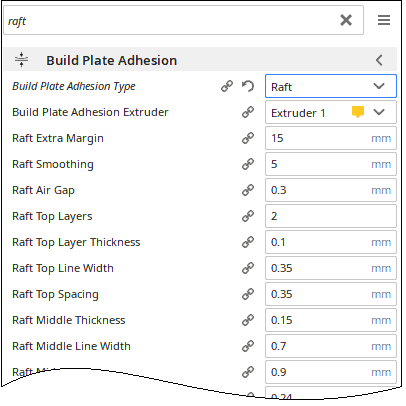Click the Build Plate Adhesion category icon
The height and width of the screenshot is (406, 406).
pyautogui.click(x=21, y=60)
